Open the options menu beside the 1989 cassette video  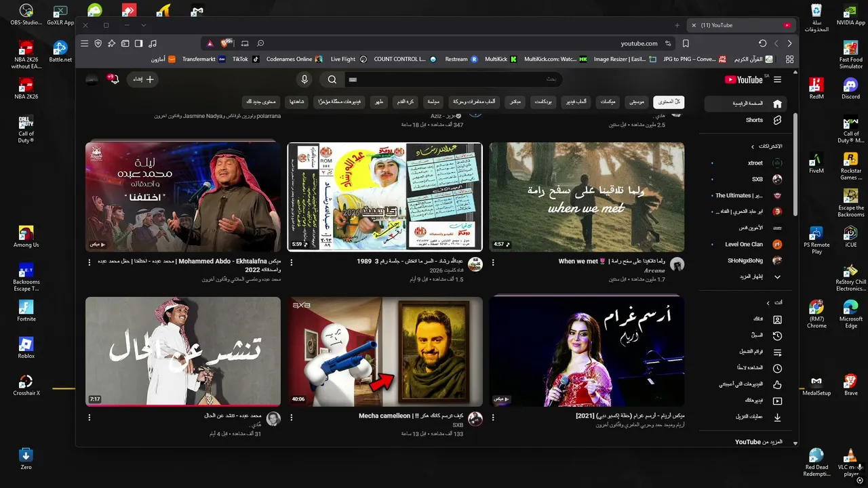[x=292, y=262]
